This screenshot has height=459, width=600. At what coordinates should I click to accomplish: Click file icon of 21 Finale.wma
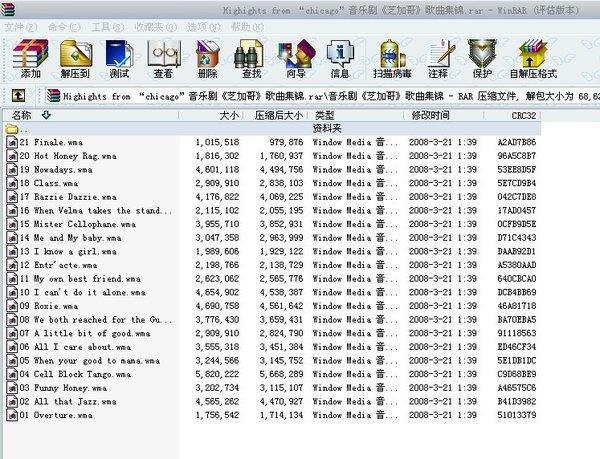[12, 142]
